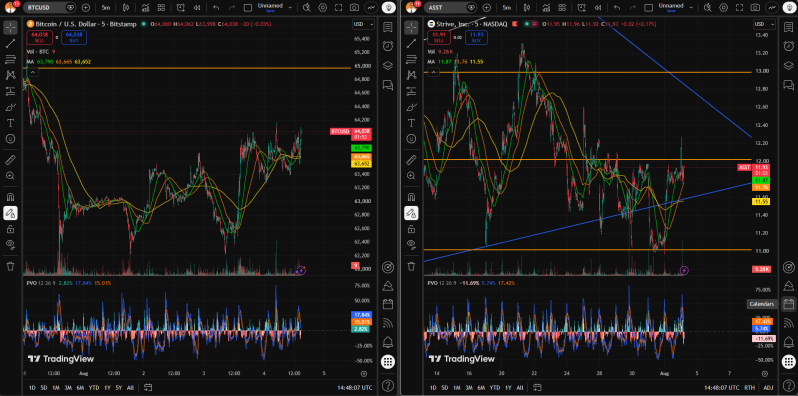The image size is (798, 396).
Task: Toggle hide all drawings eye in ASST window
Action: (x=411, y=244)
